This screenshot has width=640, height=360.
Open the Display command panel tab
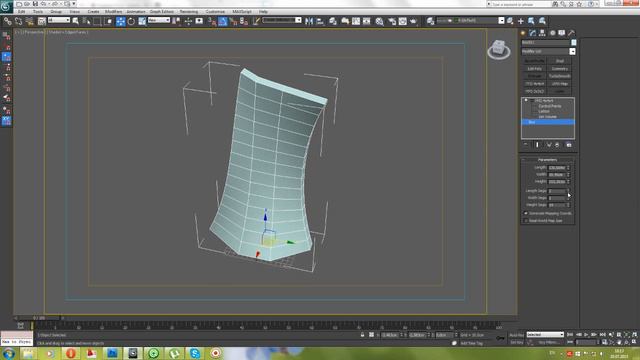[x=562, y=33]
